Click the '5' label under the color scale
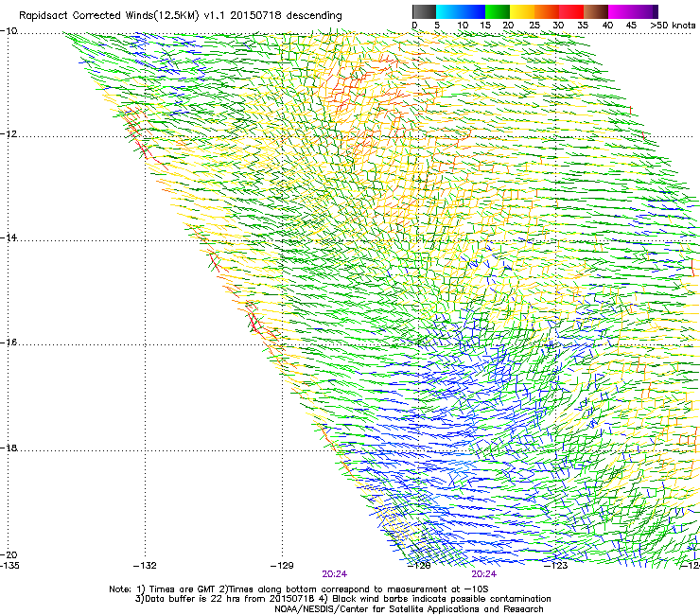700x615 pixels. pyautogui.click(x=437, y=26)
